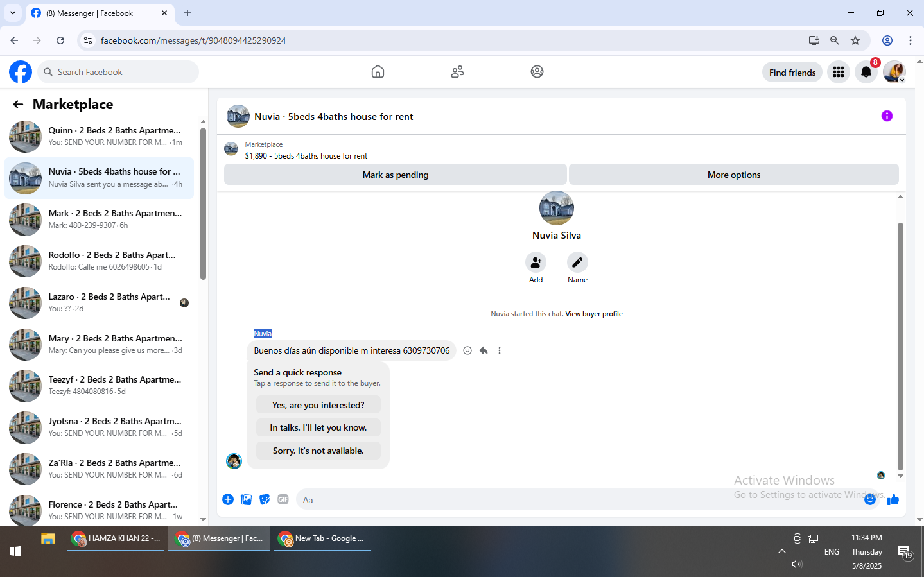The image size is (924, 577).
Task: Click the address bar URL
Action: [x=193, y=40]
